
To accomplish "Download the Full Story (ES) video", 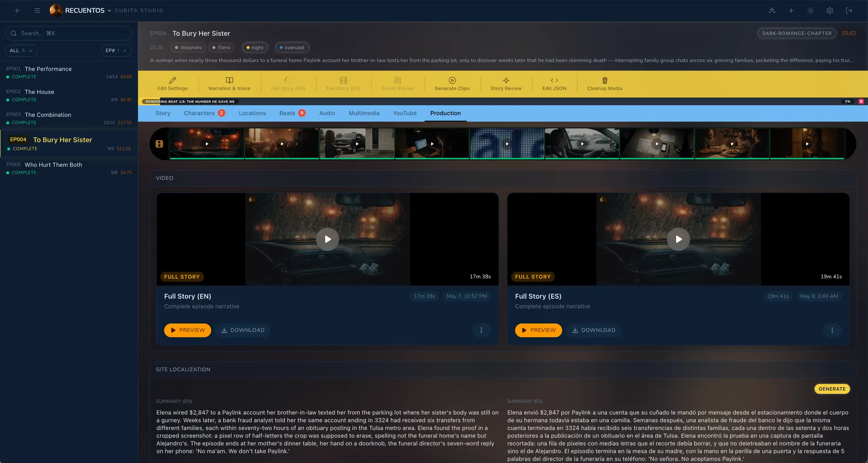I will click(x=594, y=330).
